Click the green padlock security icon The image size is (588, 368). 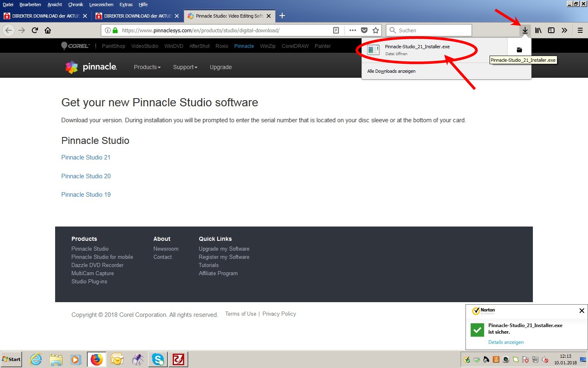click(x=115, y=30)
